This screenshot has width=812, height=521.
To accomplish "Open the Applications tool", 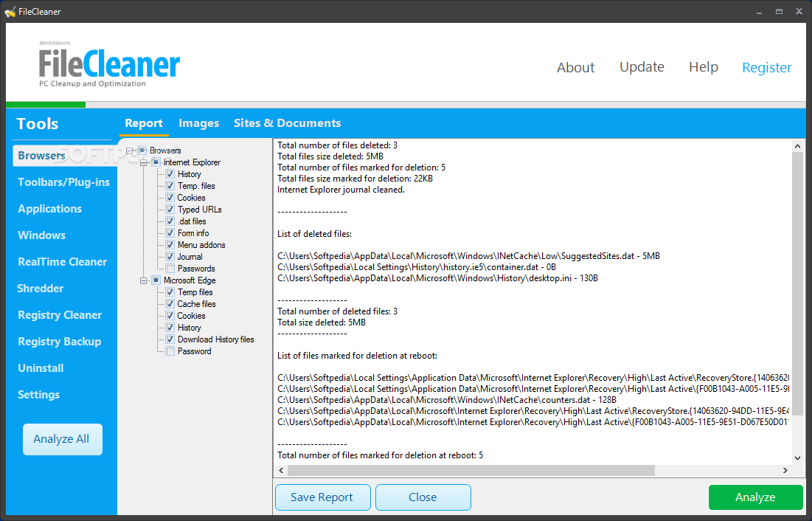I will point(49,209).
